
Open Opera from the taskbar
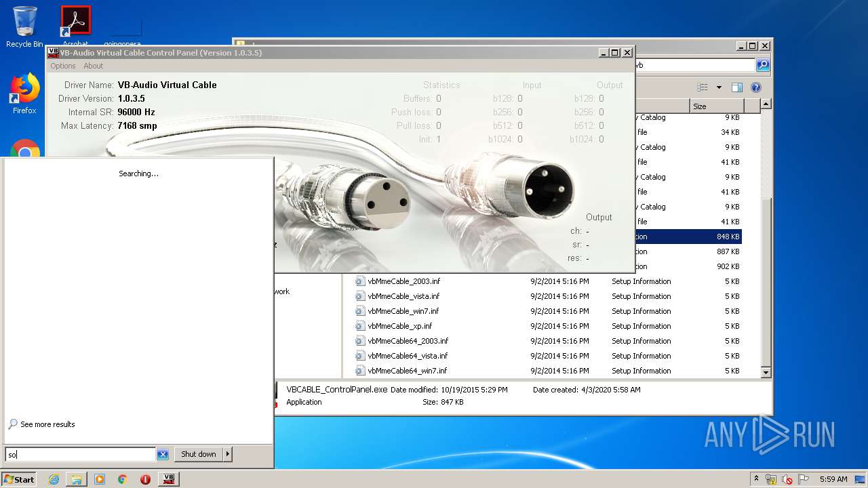(145, 479)
